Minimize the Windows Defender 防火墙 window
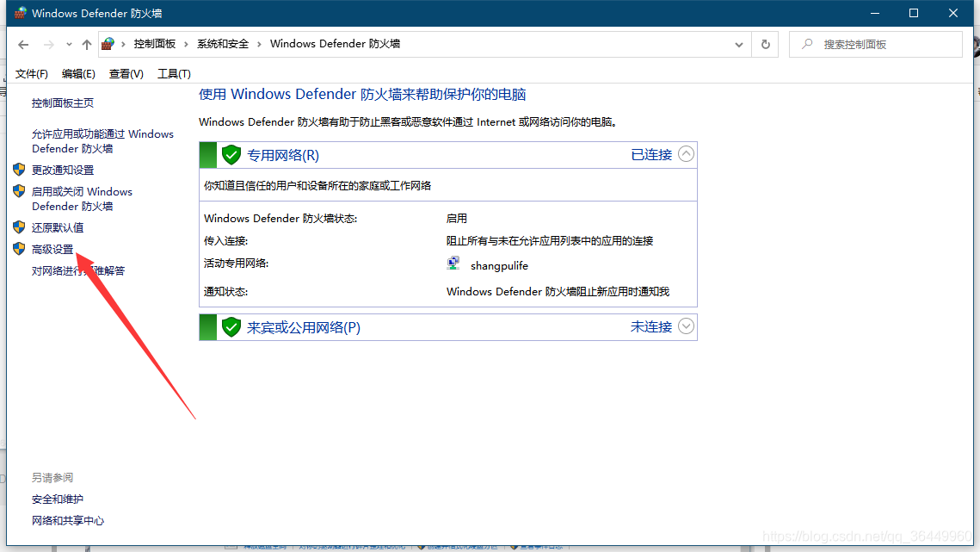Screen dimensions: 980x552 point(875,13)
